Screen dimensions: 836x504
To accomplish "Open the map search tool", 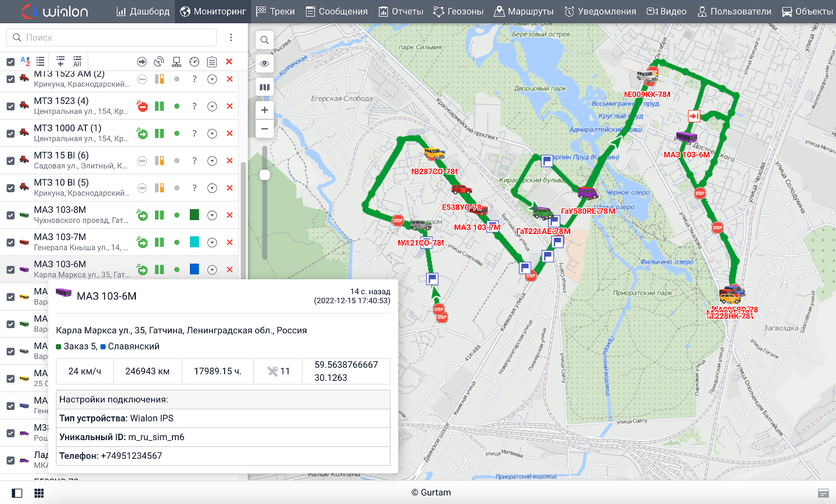I will [265, 40].
